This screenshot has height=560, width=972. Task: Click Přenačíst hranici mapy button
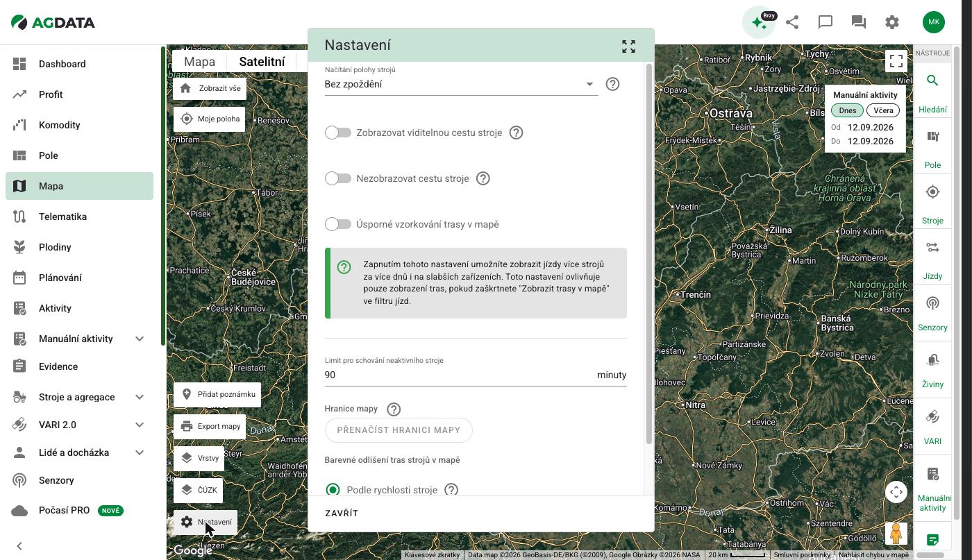pyautogui.click(x=399, y=430)
